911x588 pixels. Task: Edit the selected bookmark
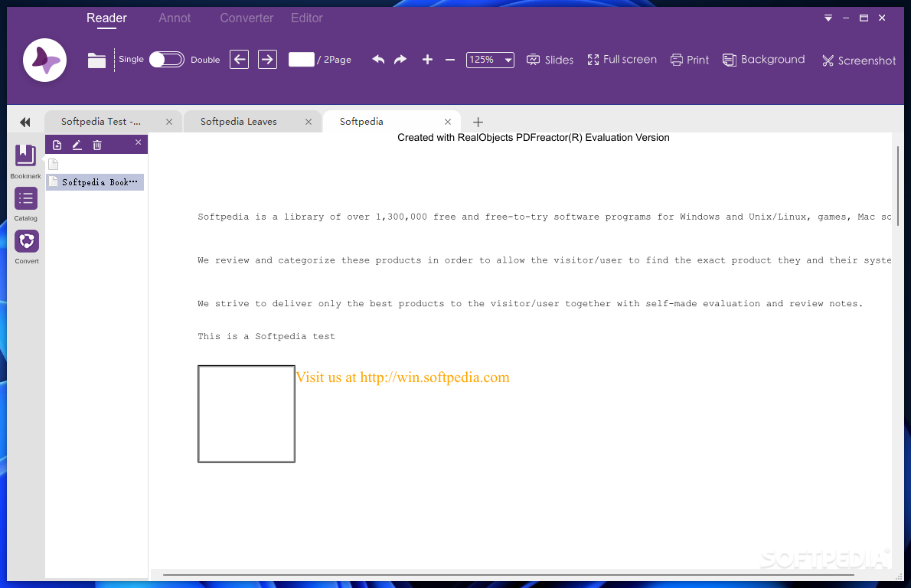pos(77,145)
